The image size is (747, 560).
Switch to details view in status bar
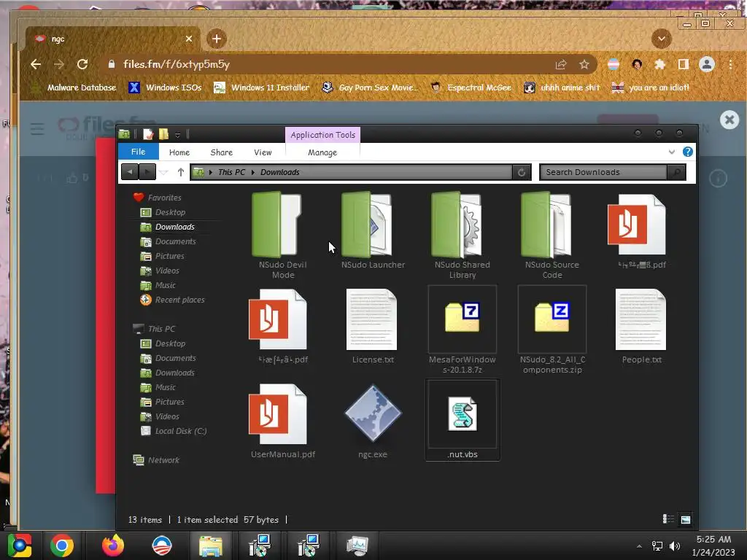(x=668, y=519)
